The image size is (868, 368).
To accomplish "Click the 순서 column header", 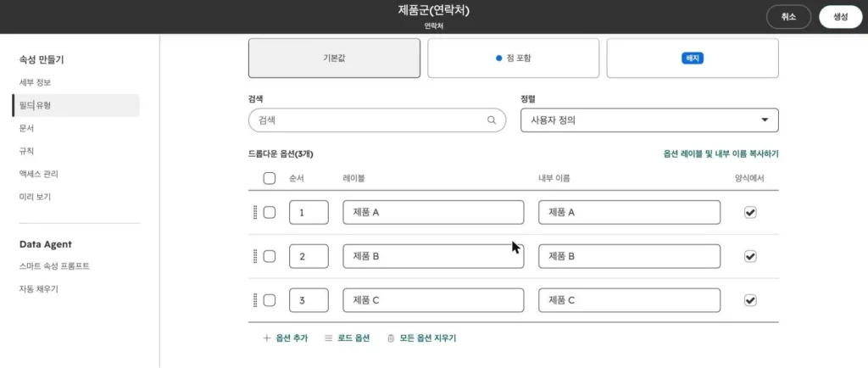I will (296, 178).
